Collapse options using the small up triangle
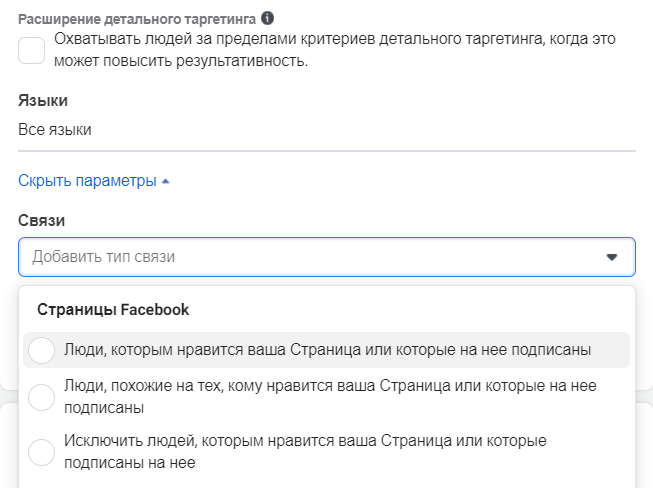The image size is (653, 488). [x=166, y=181]
